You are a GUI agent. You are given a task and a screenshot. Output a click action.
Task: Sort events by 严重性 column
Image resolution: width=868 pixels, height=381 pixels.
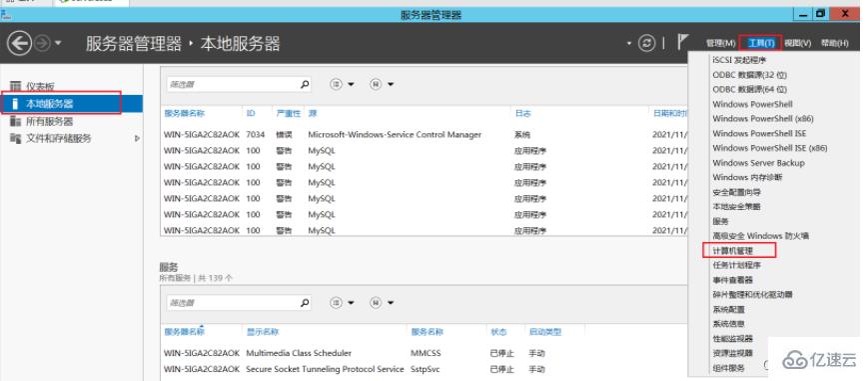288,113
